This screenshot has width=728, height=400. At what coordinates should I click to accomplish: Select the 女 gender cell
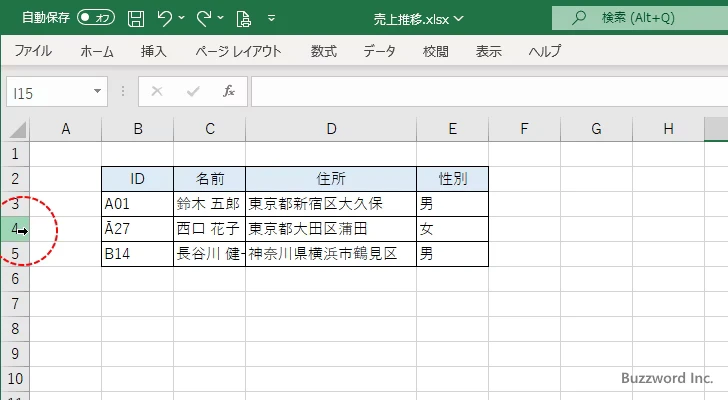coord(453,229)
